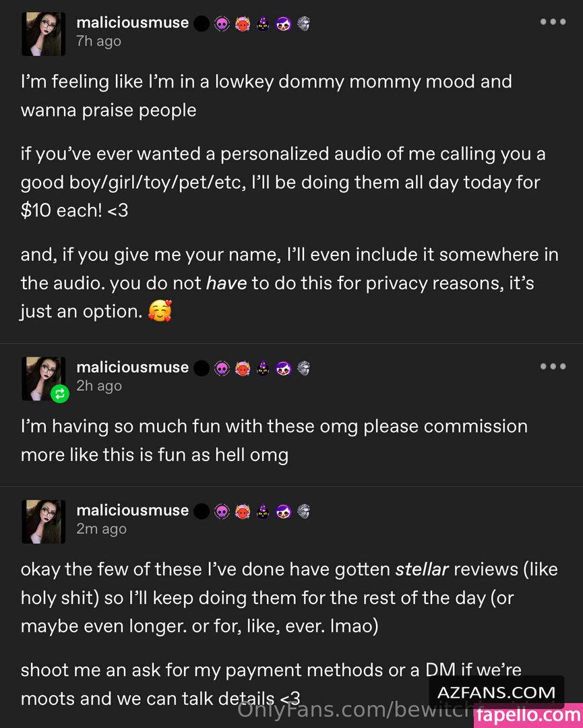Open maliciousmuse avatar on the third post
Screen dimensions: 583x728
[44, 521]
